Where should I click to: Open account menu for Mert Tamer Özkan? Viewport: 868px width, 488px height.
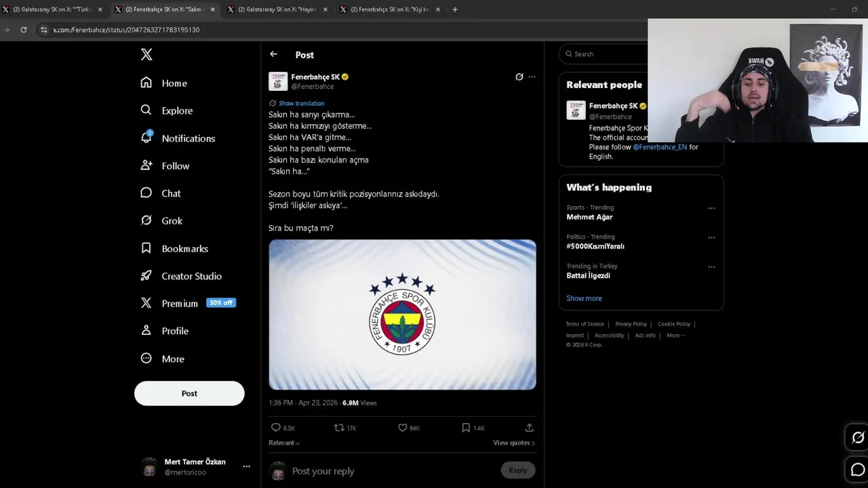[196, 466]
